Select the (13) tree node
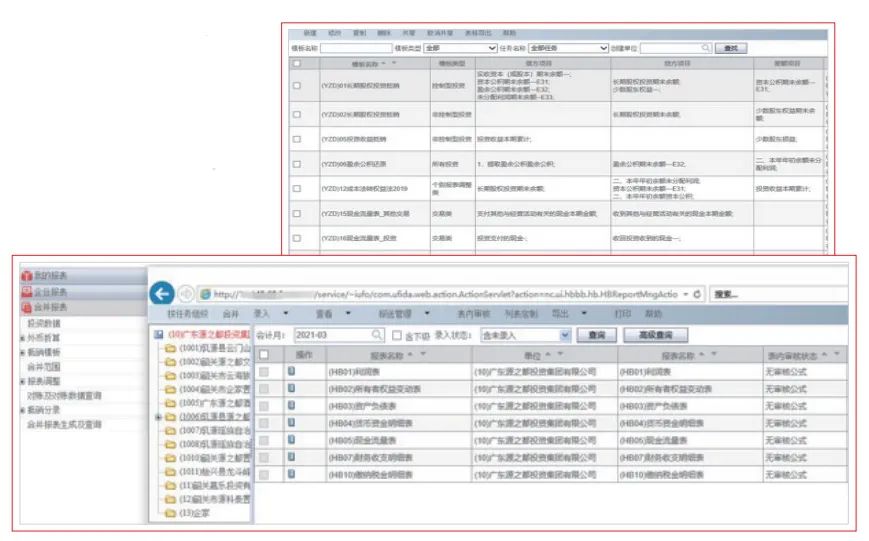Viewport: 869px width, 541px height. tap(195, 513)
